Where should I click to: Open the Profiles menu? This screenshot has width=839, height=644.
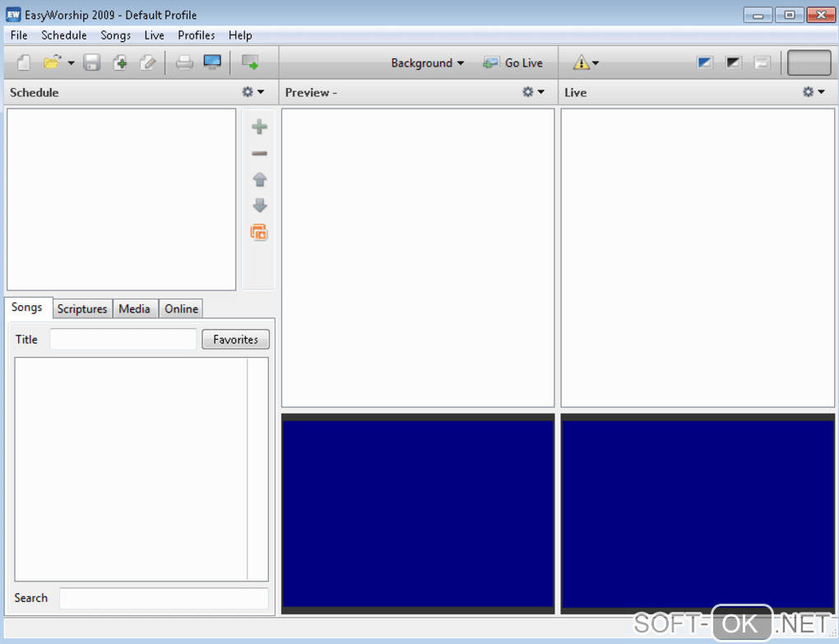197,35
